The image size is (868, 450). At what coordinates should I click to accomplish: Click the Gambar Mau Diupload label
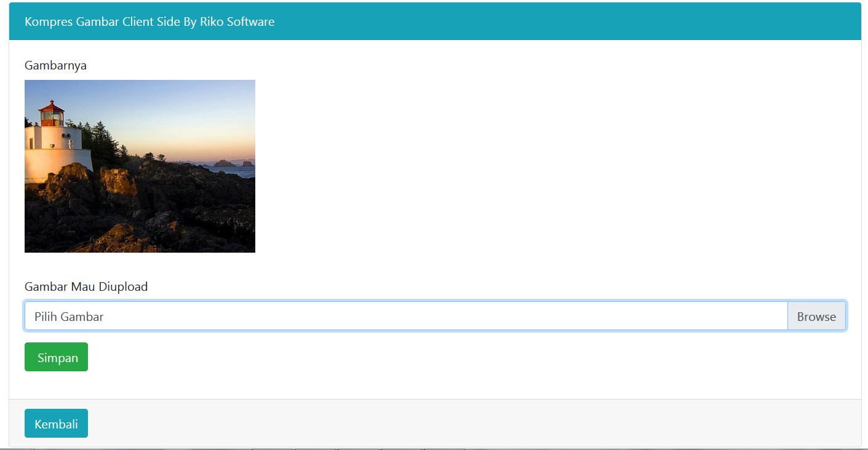coord(86,286)
